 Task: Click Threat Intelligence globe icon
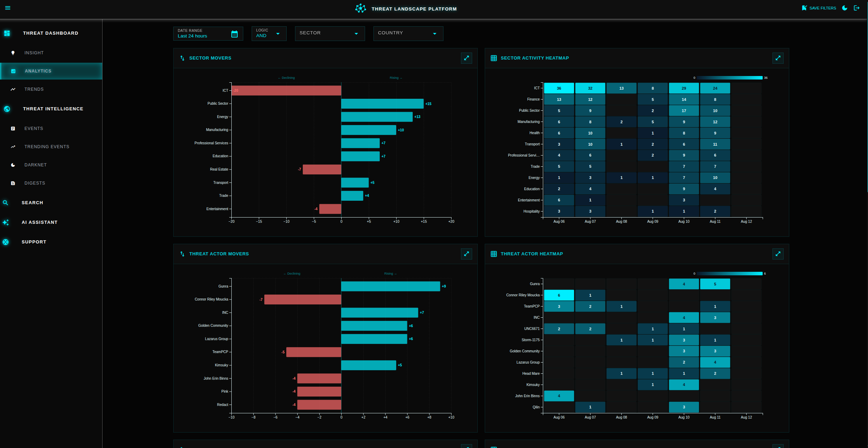point(7,109)
